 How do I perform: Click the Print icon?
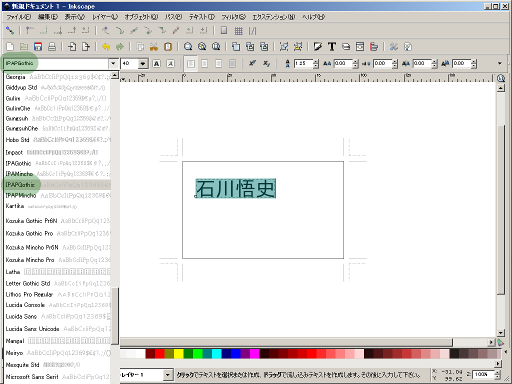pos(52,47)
